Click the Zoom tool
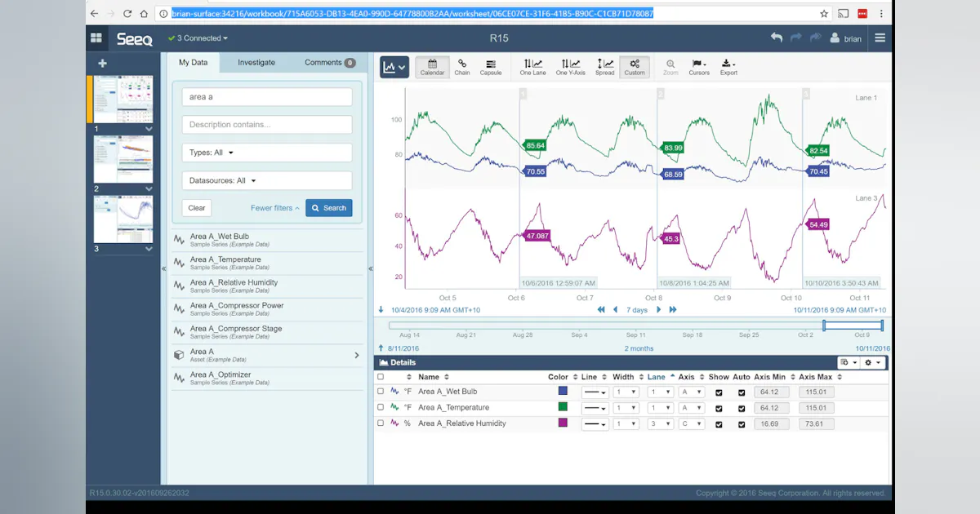Screen dimensions: 980x514 [670, 67]
